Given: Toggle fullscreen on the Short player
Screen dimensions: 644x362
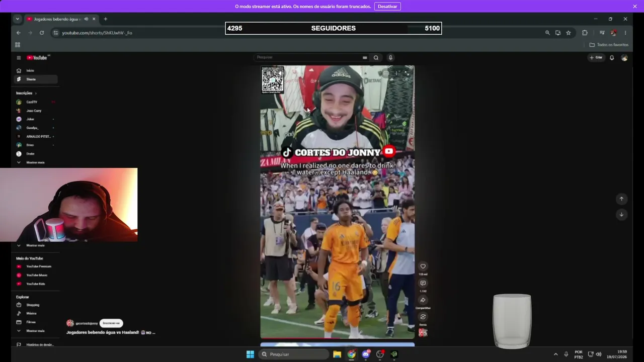Looking at the screenshot, I should pyautogui.click(x=407, y=73).
